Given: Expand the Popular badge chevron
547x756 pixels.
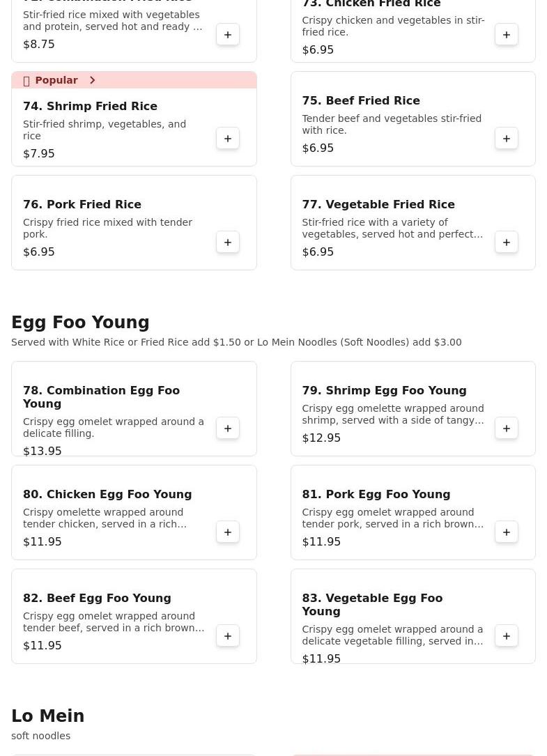Looking at the screenshot, I should point(92,81).
